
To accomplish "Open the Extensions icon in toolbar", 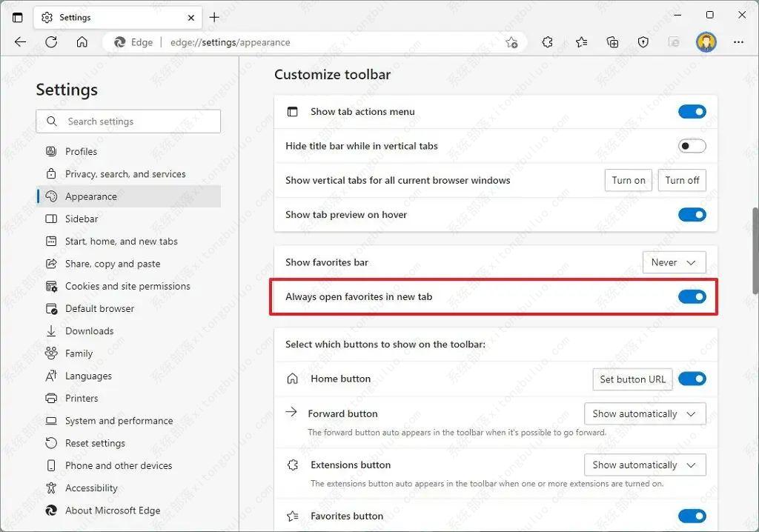I will (547, 42).
